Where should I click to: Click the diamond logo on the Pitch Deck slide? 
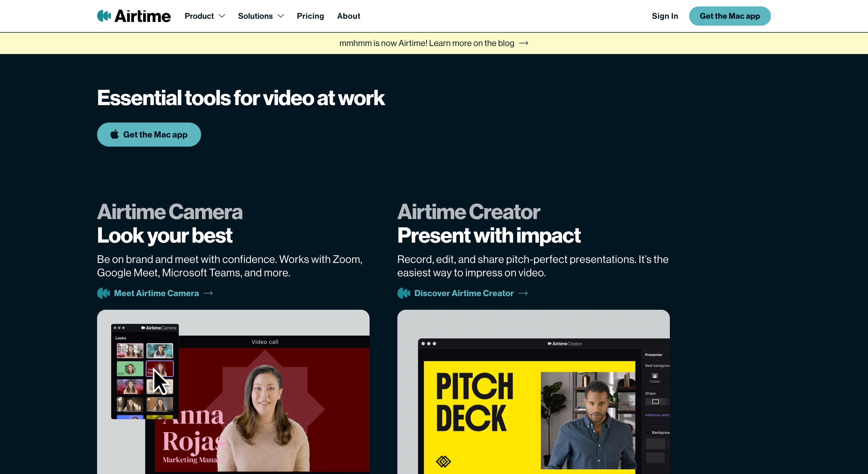tap(443, 461)
